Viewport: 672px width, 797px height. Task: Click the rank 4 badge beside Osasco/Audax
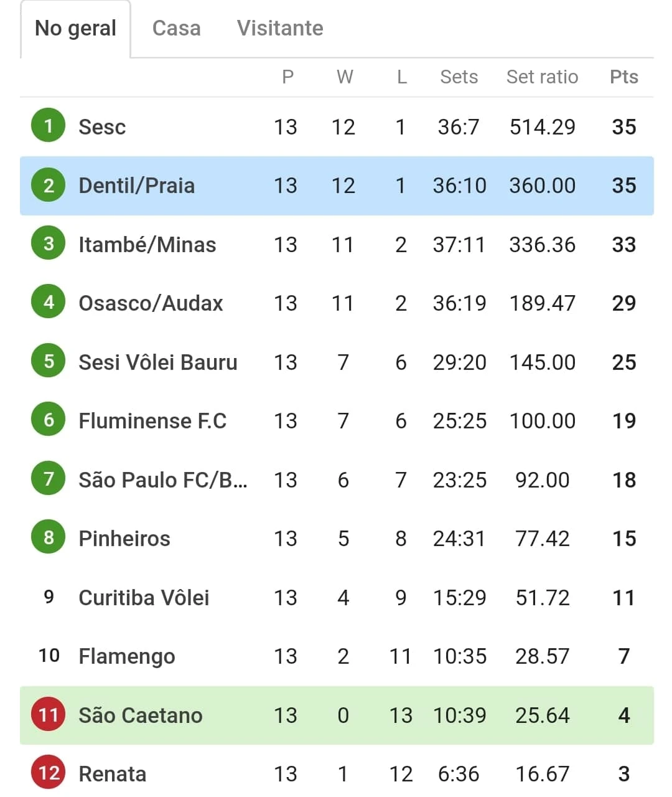pos(49,303)
